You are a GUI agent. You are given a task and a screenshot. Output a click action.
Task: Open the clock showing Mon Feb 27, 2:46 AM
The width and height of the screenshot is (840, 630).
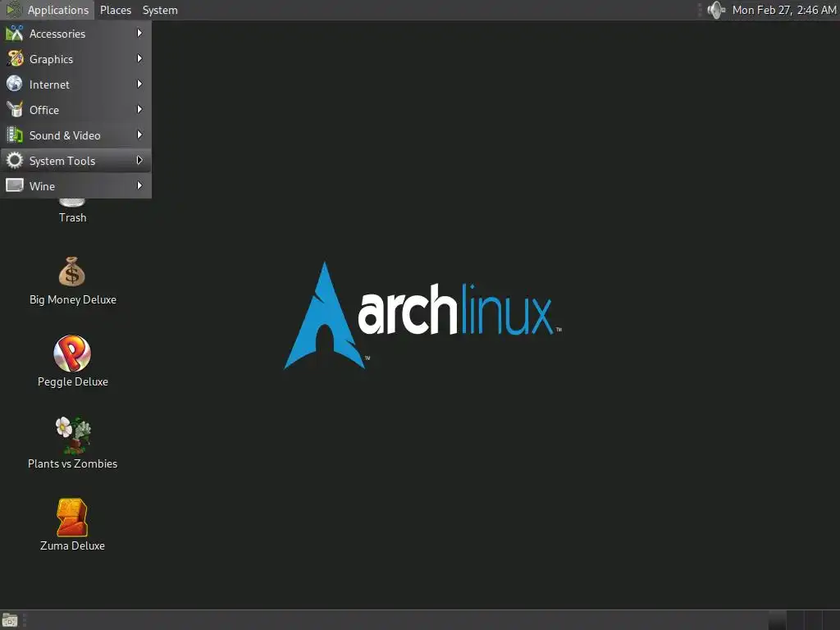(783, 10)
